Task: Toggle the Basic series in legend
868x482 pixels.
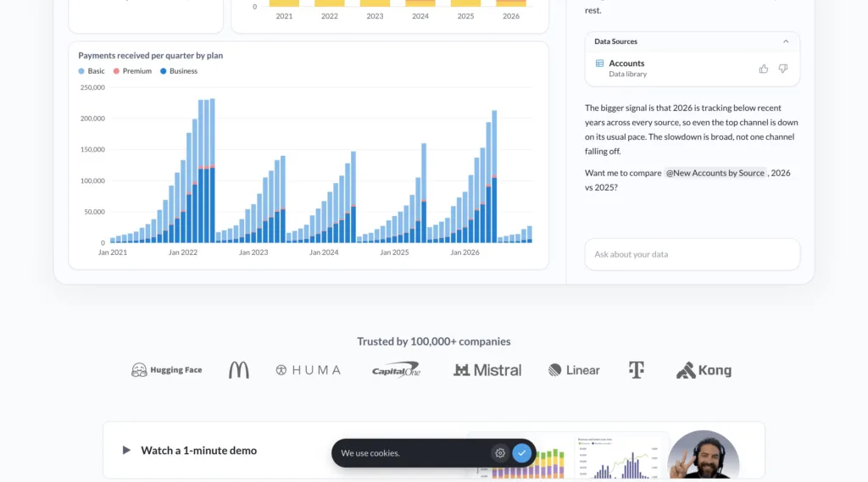Action: point(92,71)
